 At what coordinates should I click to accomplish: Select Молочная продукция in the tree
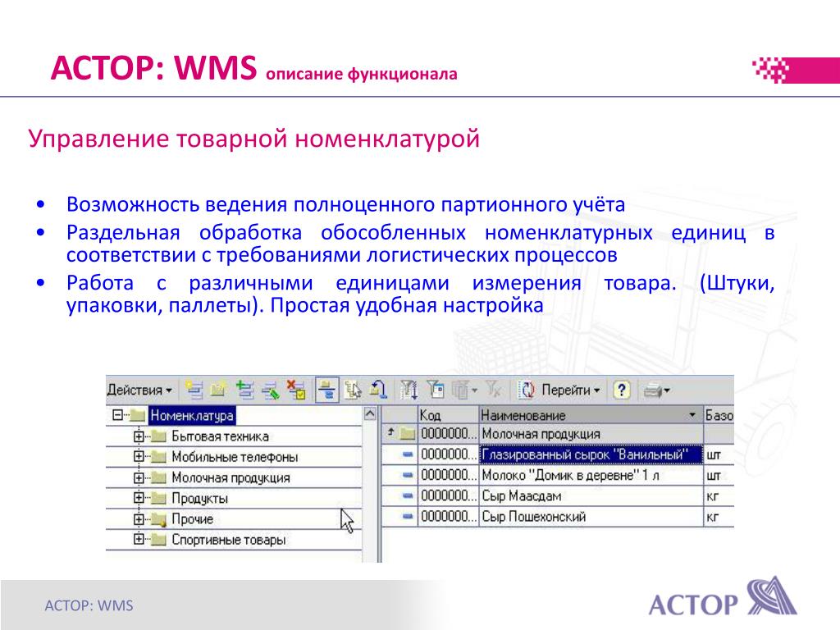[x=231, y=478]
